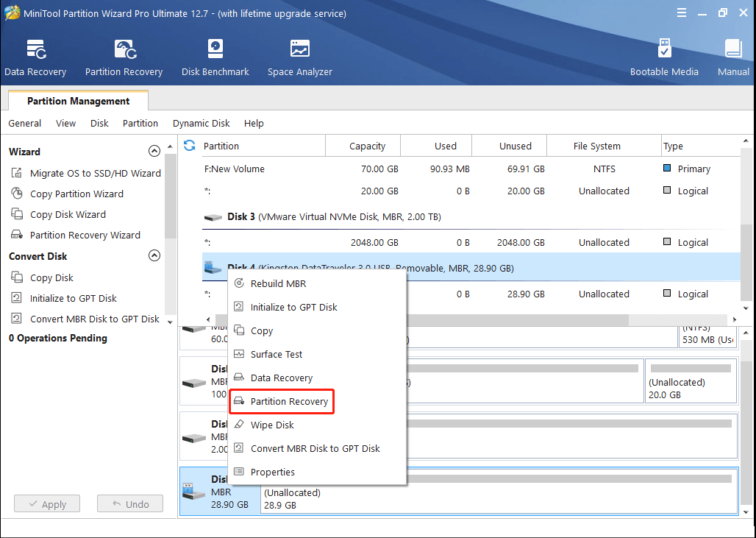Image resolution: width=756 pixels, height=538 pixels.
Task: Click Copy Disk Wizard link
Action: pos(68,215)
